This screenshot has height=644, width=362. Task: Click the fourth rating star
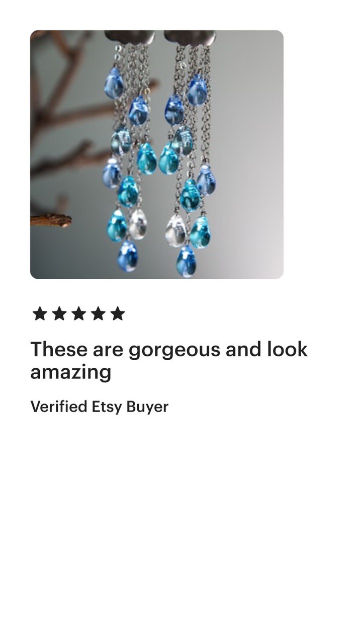click(98, 313)
